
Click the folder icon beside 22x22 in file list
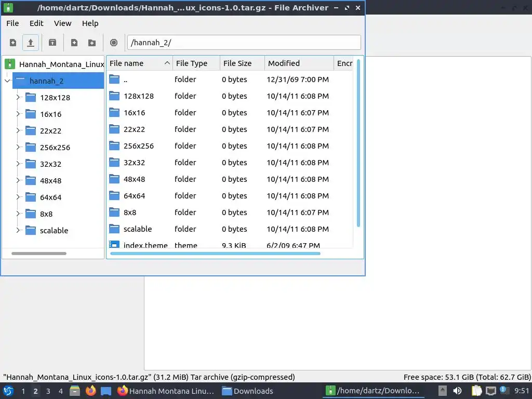point(114,129)
